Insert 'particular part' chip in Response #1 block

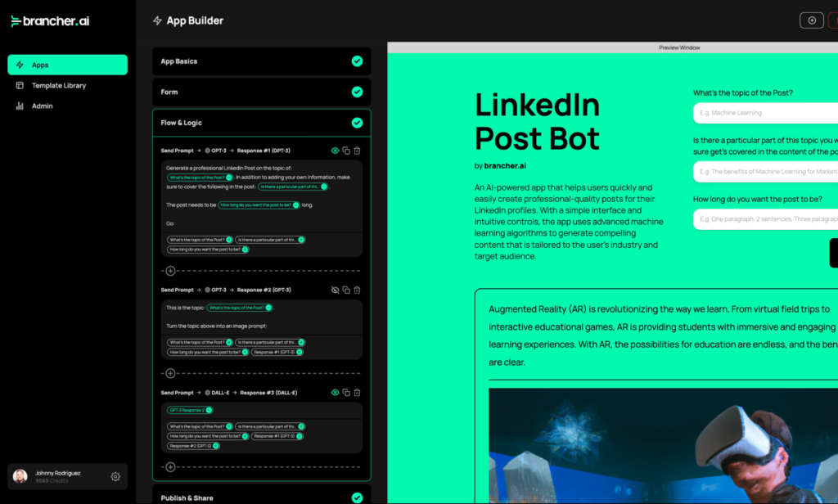click(x=270, y=240)
